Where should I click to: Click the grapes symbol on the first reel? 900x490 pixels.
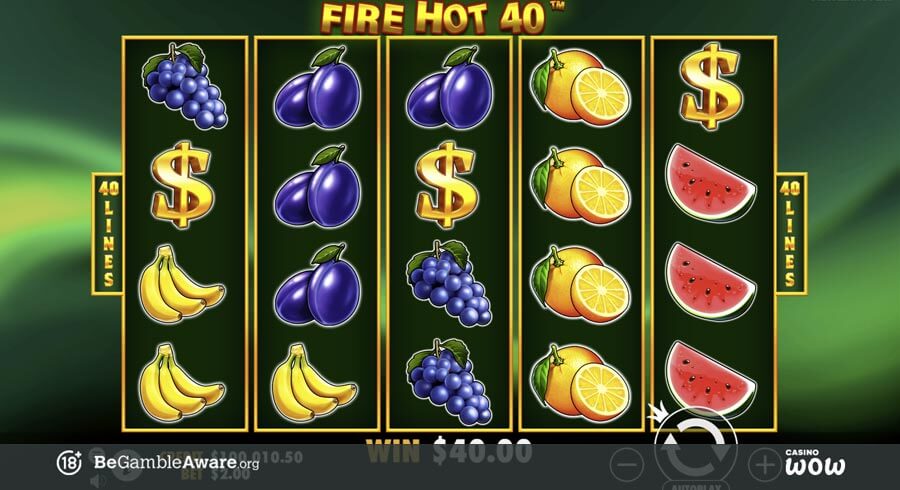click(184, 86)
